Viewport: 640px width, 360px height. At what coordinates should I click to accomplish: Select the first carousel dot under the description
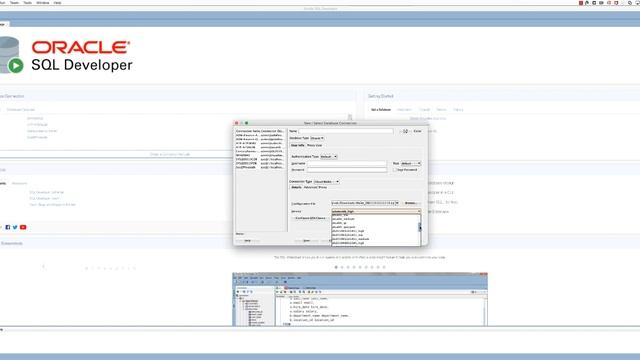click(x=336, y=267)
